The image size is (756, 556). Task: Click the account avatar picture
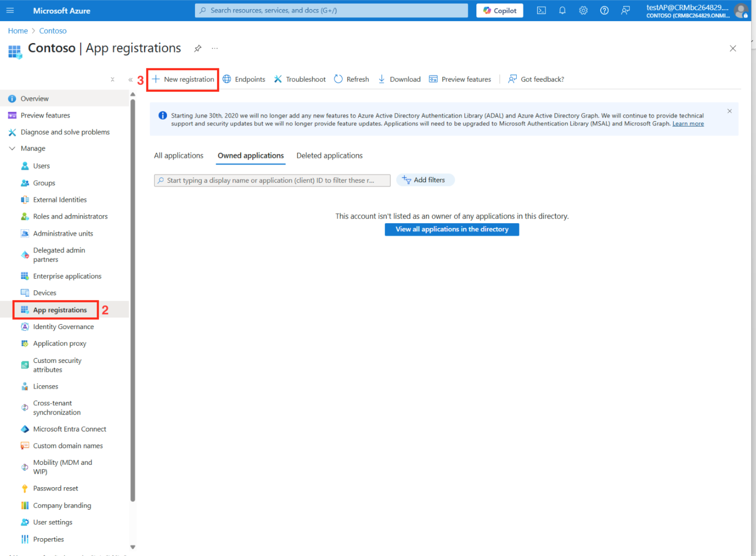coord(741,11)
